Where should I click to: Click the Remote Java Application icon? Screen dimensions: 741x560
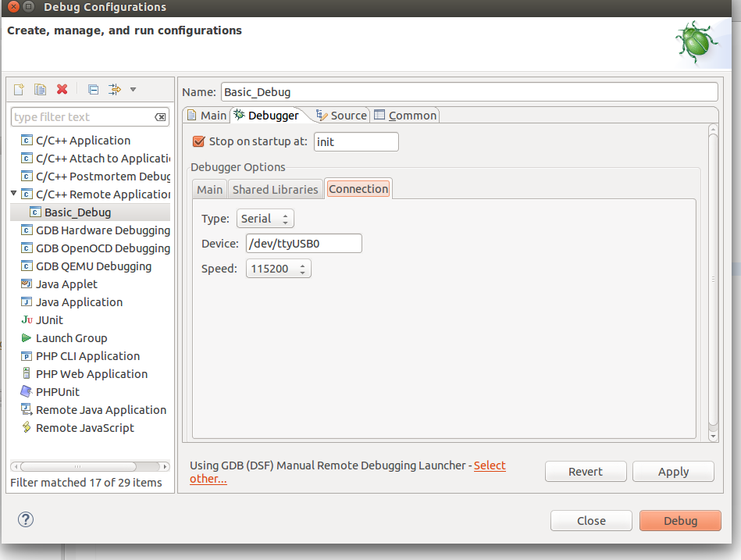click(x=27, y=409)
